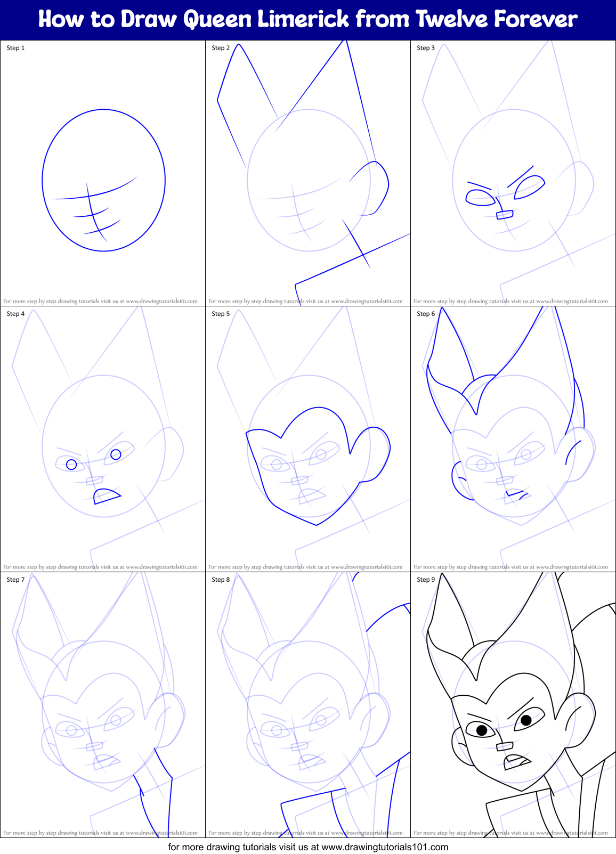Click the Step 5 panel site credit line

(x=305, y=567)
